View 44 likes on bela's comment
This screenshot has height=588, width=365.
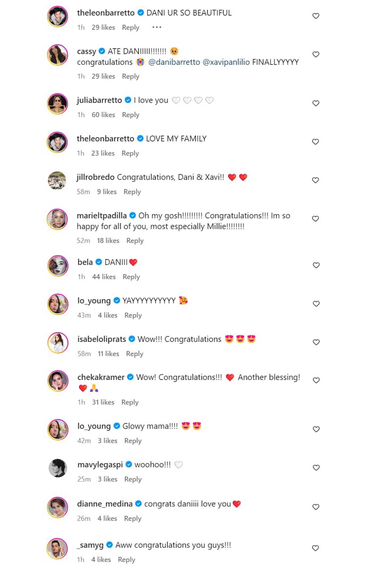click(x=104, y=277)
